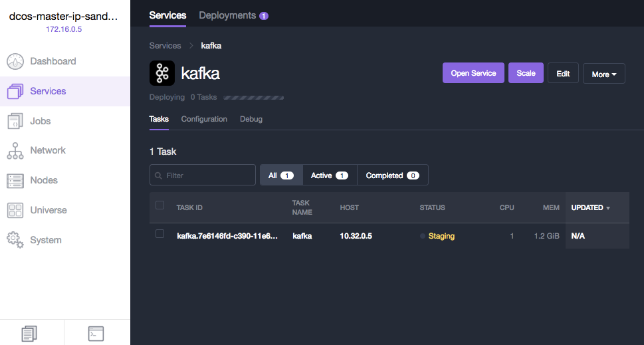The image size is (644, 345).
Task: Select the Services top tab
Action: pos(167,15)
